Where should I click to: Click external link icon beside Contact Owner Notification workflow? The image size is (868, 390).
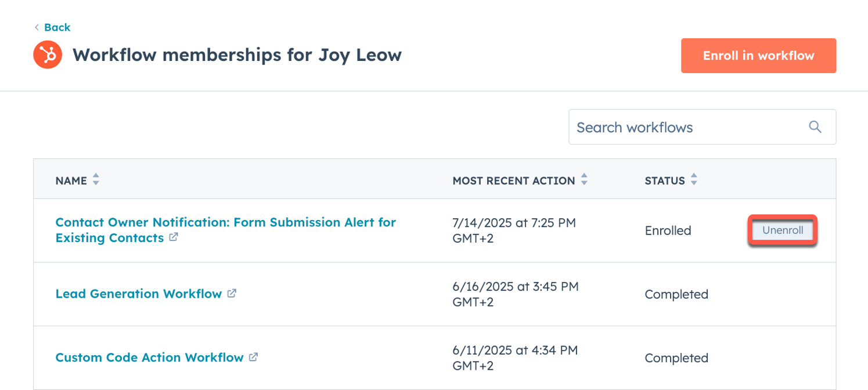point(174,237)
